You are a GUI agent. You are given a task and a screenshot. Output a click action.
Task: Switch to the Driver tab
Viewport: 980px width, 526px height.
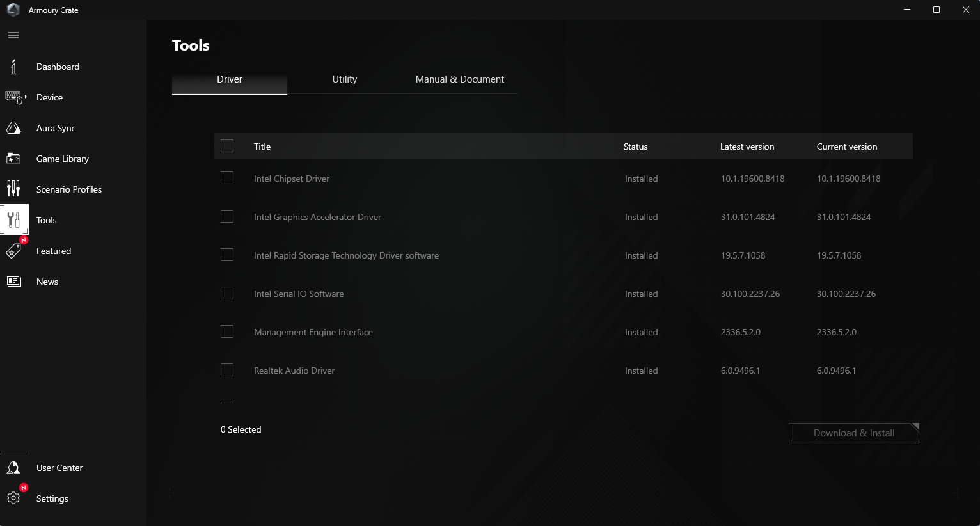(230, 79)
